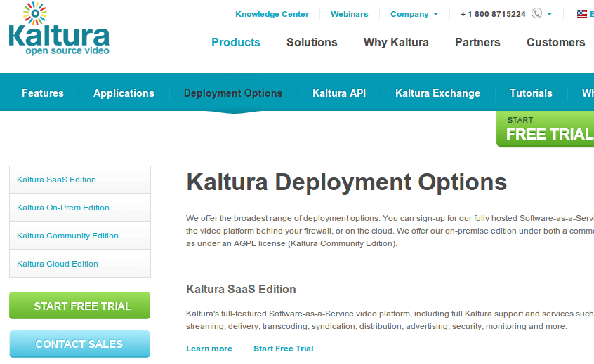The image size is (594, 364).
Task: Open the Company menu
Action: [409, 14]
